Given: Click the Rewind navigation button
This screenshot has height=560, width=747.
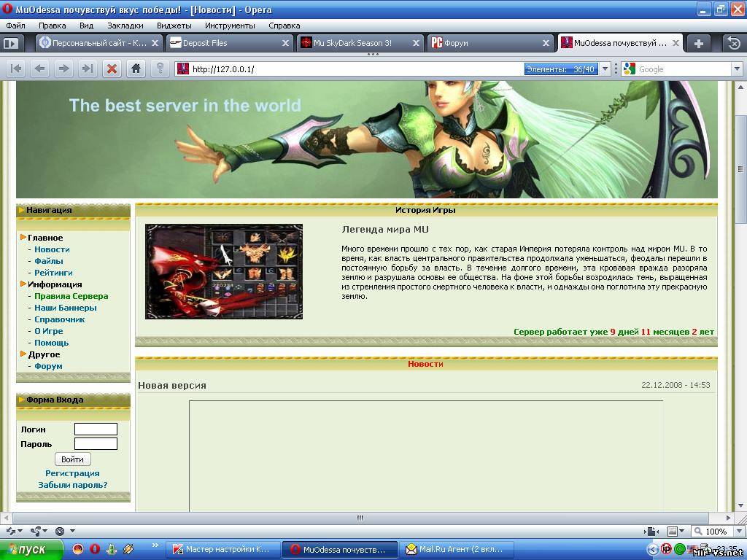Looking at the screenshot, I should click(x=16, y=69).
